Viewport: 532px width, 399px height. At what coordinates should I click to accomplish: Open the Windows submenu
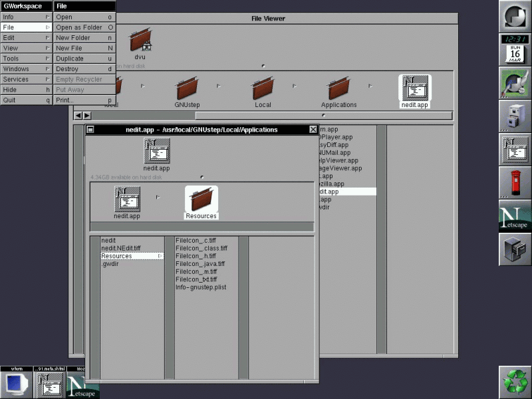point(25,69)
